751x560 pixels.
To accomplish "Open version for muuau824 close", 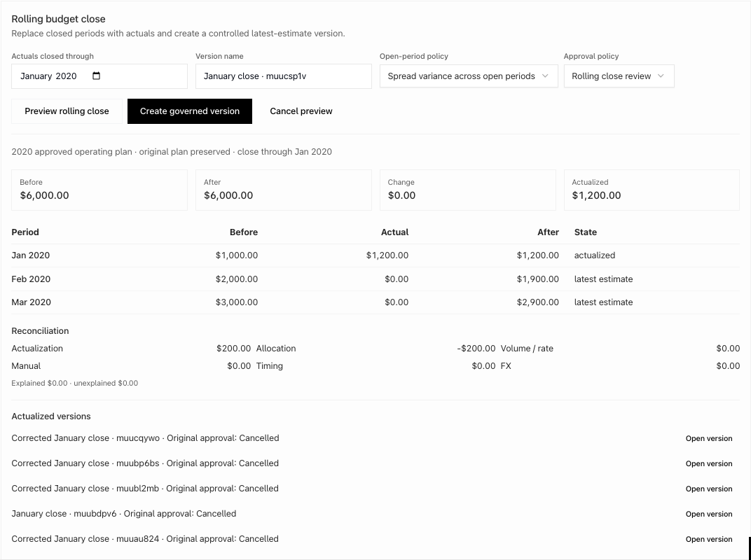I will (x=709, y=540).
